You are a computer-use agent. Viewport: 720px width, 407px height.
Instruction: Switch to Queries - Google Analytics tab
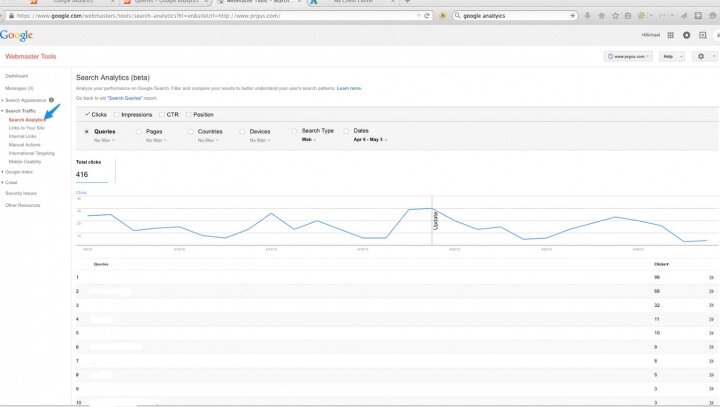[x=167, y=2]
